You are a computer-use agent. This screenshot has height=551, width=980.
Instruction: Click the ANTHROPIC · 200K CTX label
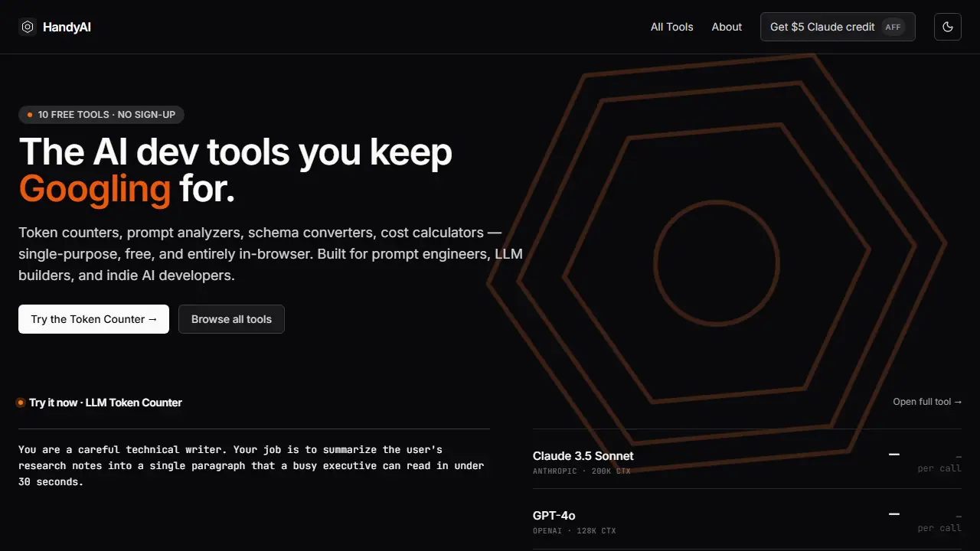pos(582,471)
